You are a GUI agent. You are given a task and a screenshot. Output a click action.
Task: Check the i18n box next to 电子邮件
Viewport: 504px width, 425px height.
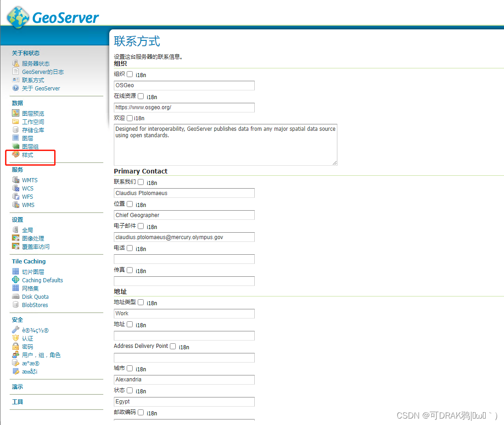click(x=140, y=226)
